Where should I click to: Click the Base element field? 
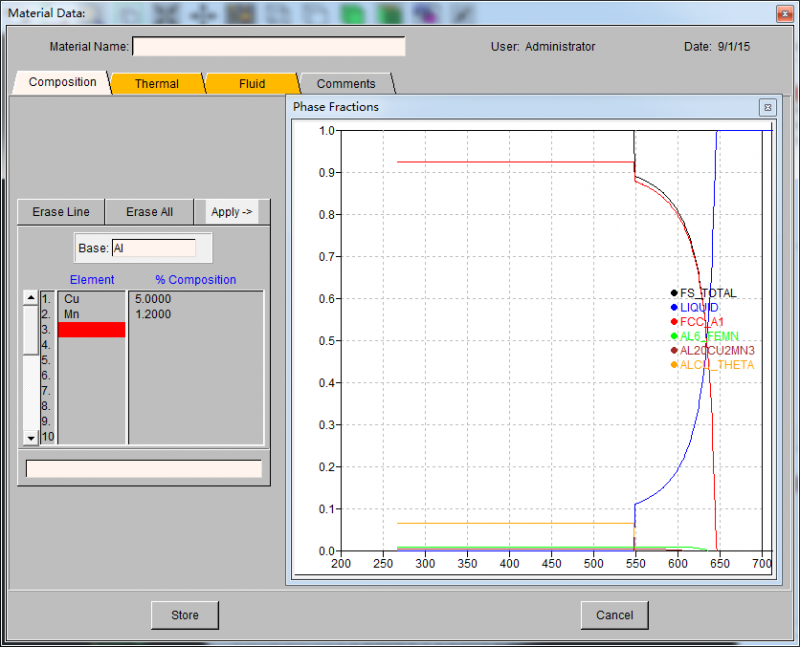point(153,248)
